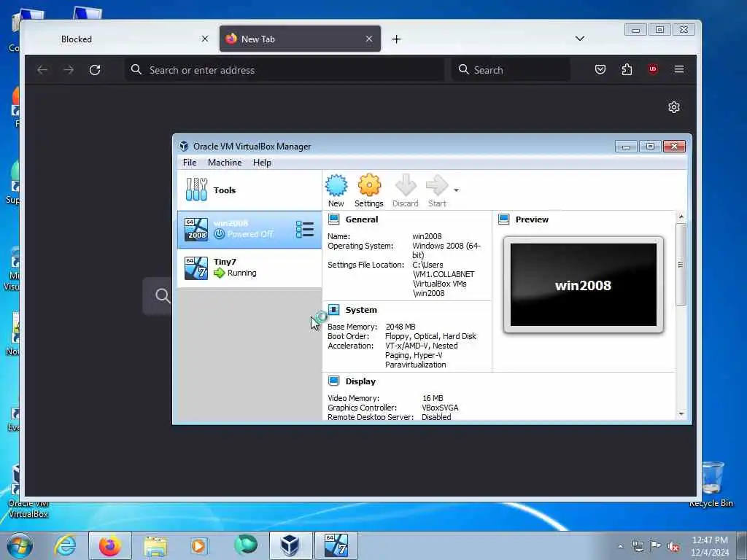Open the File menu in VirtualBox
This screenshot has width=747, height=560.
[190, 163]
